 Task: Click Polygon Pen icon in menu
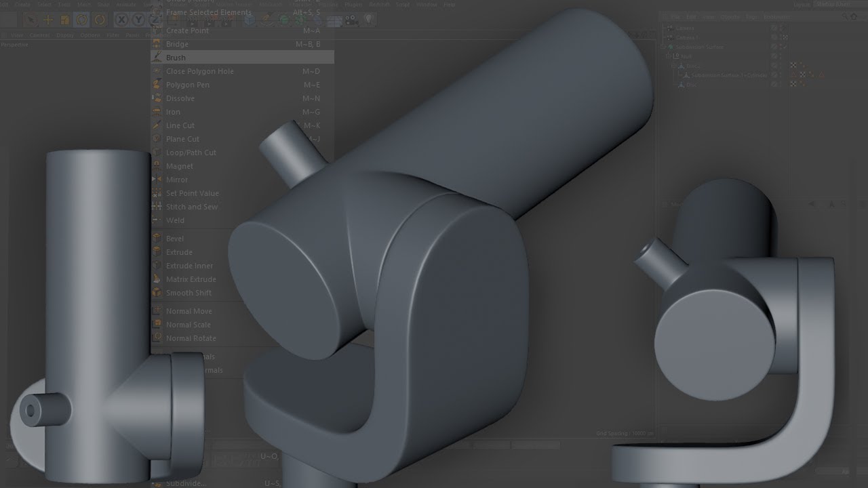point(157,85)
